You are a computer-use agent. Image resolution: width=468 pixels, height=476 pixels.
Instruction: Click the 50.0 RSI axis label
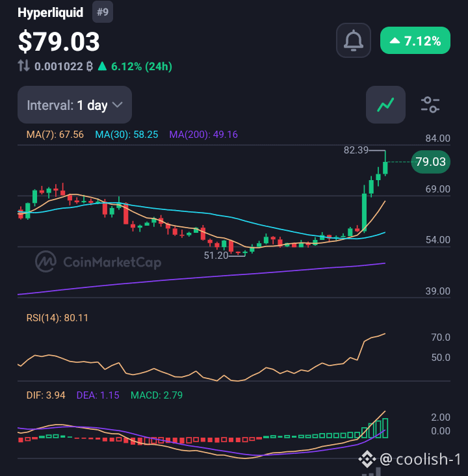pyautogui.click(x=441, y=357)
